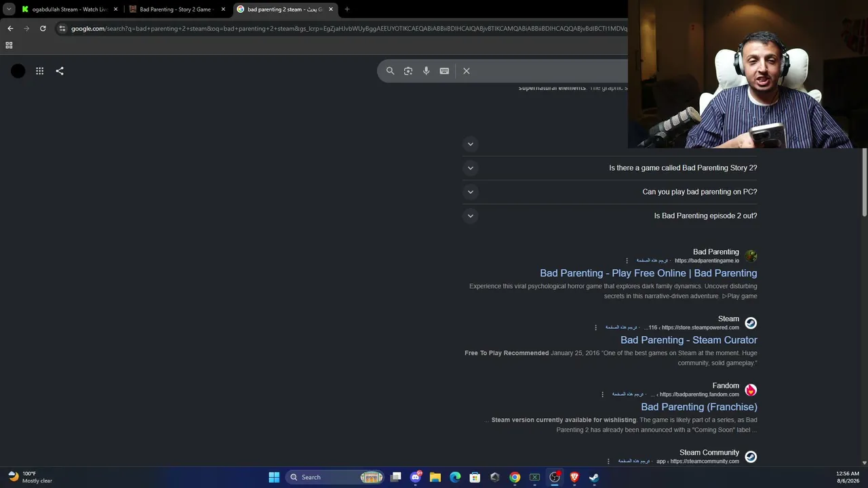Click the badparentinggame.io URL text
The image size is (868, 488).
[x=707, y=261]
